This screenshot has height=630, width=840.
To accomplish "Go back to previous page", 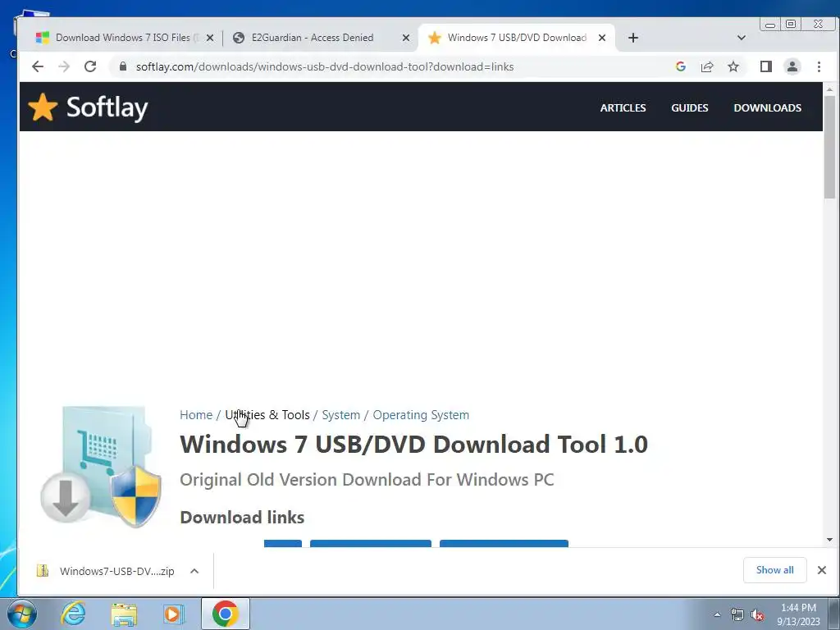I will click(x=38, y=66).
